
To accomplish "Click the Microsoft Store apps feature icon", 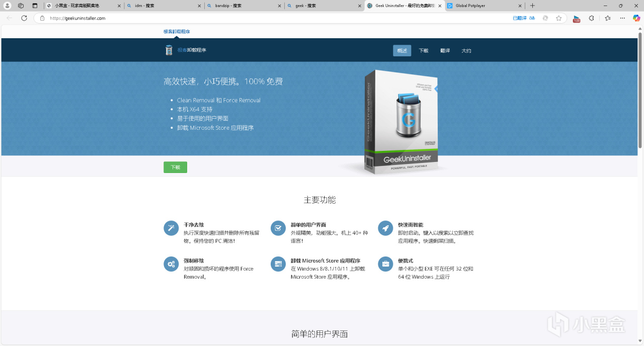I will pyautogui.click(x=278, y=264).
